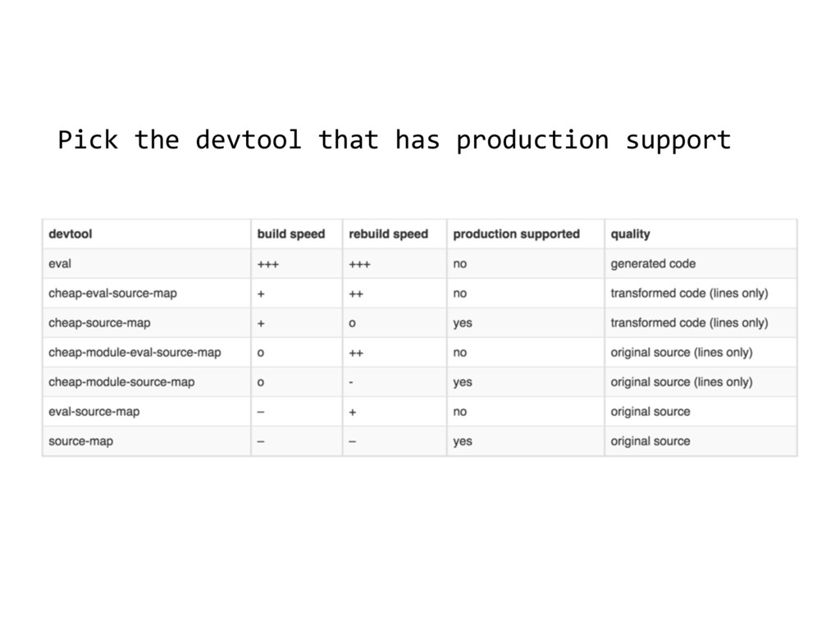Click "no" in the eval row
The image size is (840, 630).
pyautogui.click(x=460, y=263)
